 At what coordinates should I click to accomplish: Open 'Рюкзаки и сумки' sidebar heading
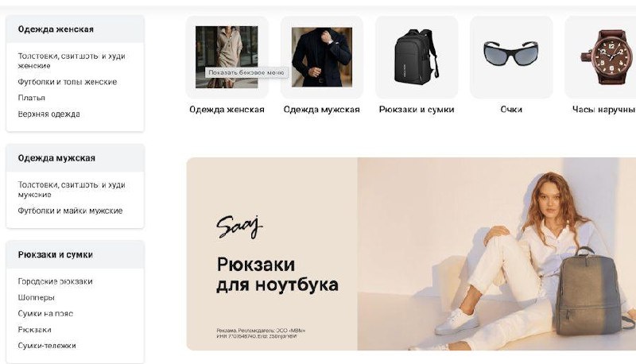pyautogui.click(x=56, y=254)
